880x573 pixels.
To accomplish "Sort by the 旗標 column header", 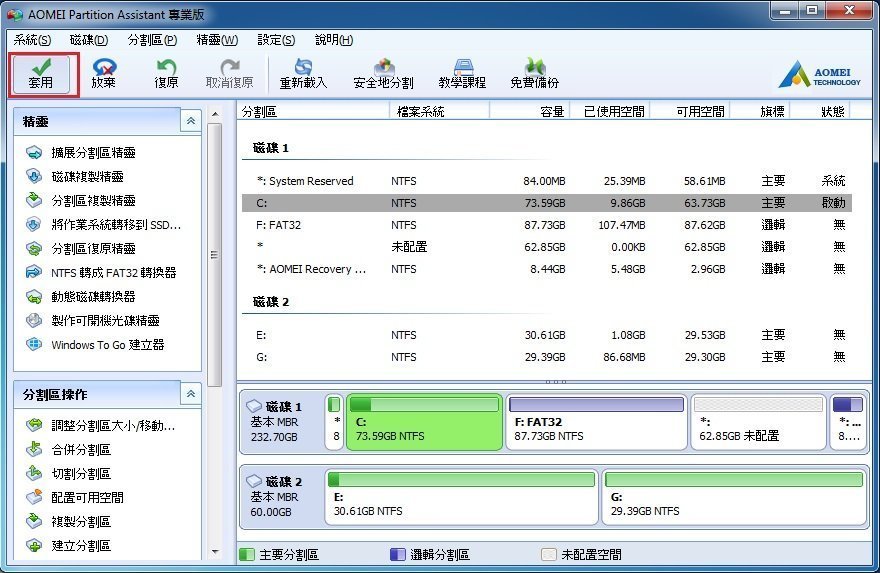I will click(760, 112).
